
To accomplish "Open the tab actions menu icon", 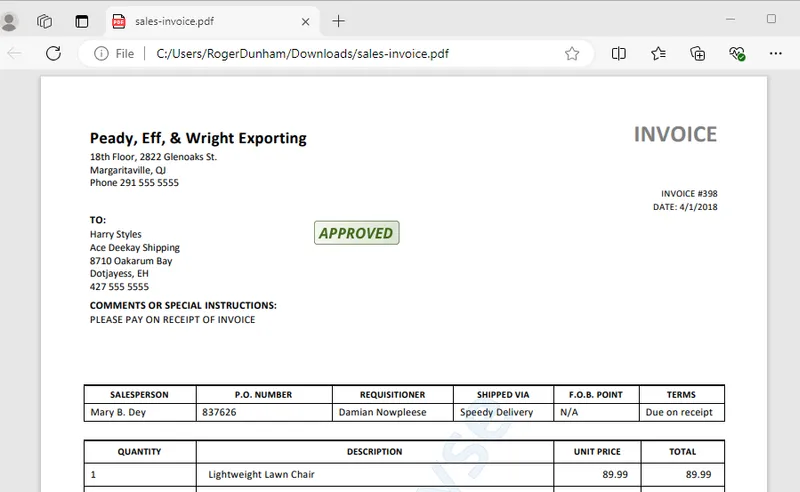I will tap(82, 21).
